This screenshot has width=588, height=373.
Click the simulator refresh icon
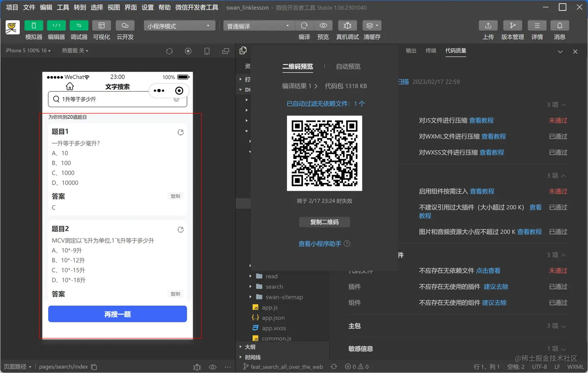[169, 51]
